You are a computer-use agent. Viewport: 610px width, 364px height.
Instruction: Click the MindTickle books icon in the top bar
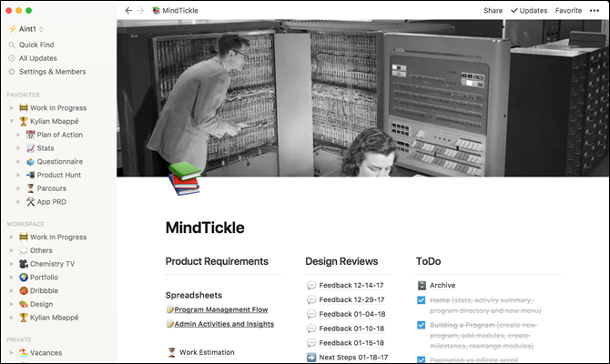(156, 11)
